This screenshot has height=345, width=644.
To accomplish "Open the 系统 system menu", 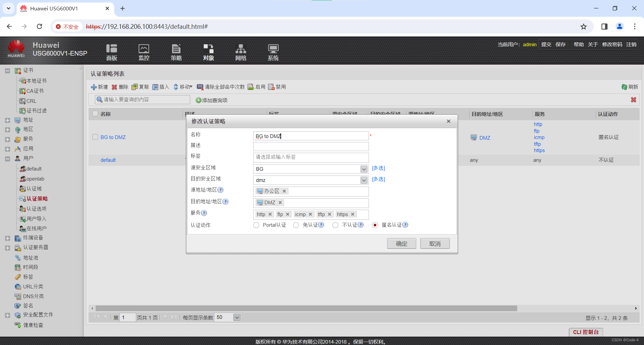I will pos(273,52).
